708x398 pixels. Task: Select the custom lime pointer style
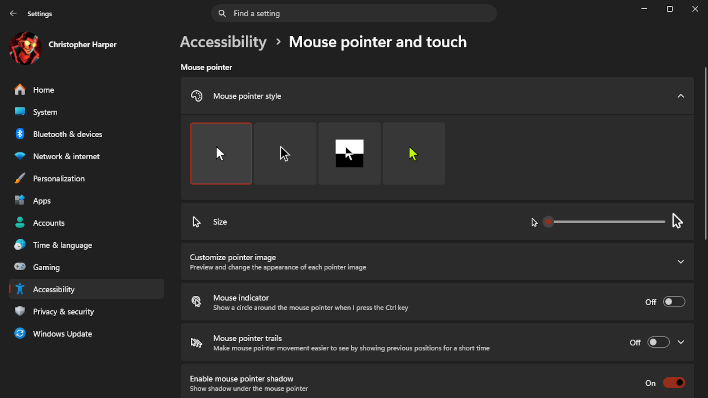pos(414,154)
